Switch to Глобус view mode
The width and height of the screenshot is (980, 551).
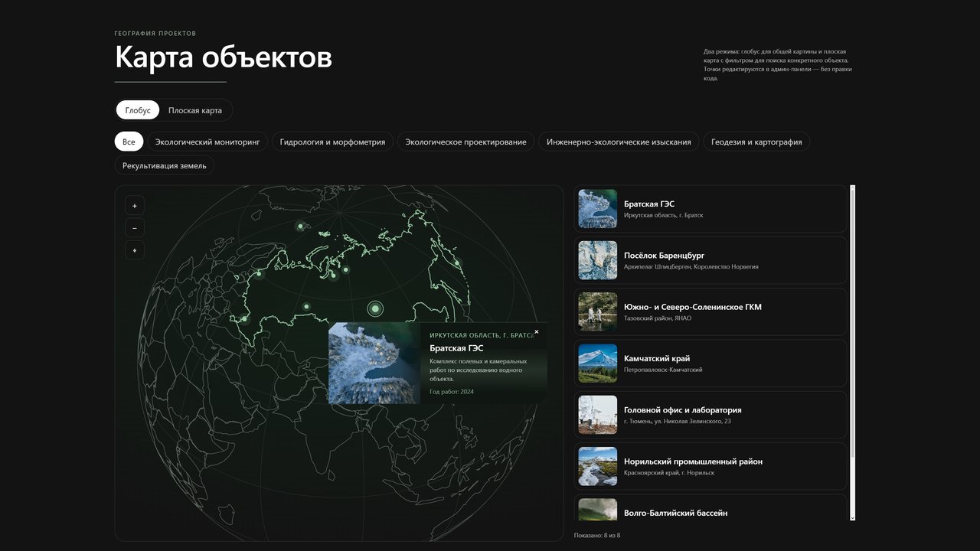(x=138, y=110)
